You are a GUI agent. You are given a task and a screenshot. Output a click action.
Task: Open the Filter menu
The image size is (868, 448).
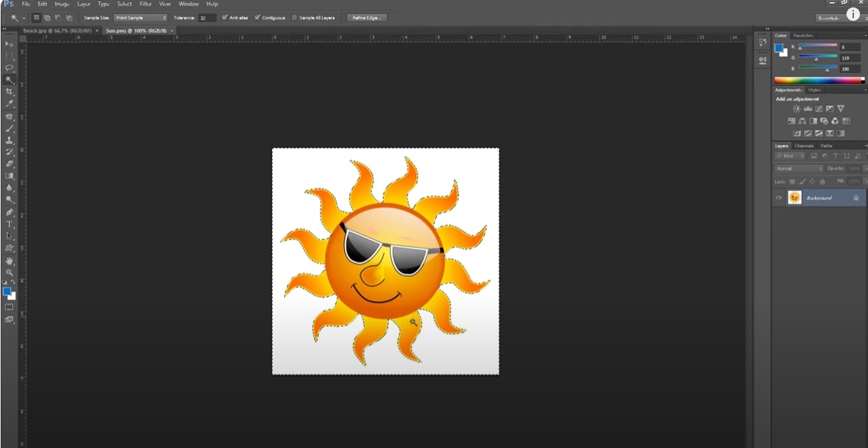145,3
